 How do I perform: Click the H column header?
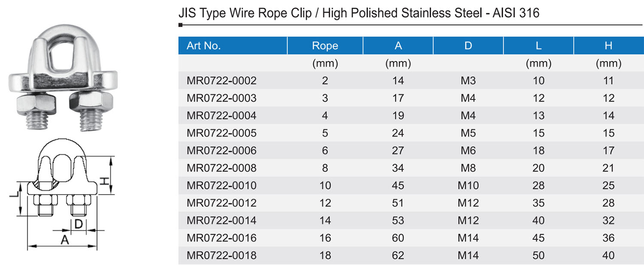tap(608, 46)
